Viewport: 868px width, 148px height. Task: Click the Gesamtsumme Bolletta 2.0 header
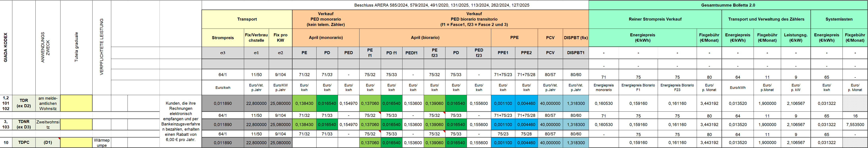728,5
